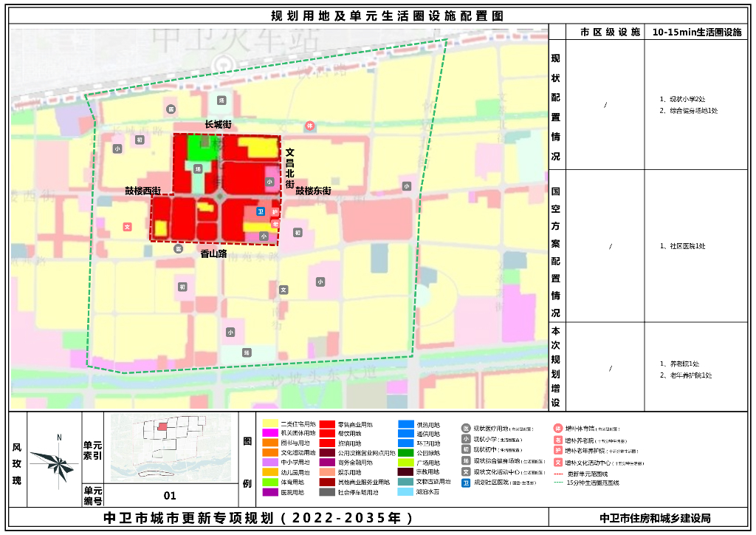Click the 现状初中 icon in the legend
Image resolution: width=756 pixels, height=535 pixels.
(466, 449)
